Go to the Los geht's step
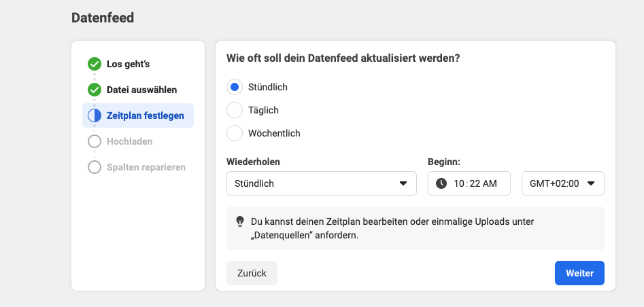Image resolution: width=644 pixels, height=307 pixels. coord(128,64)
